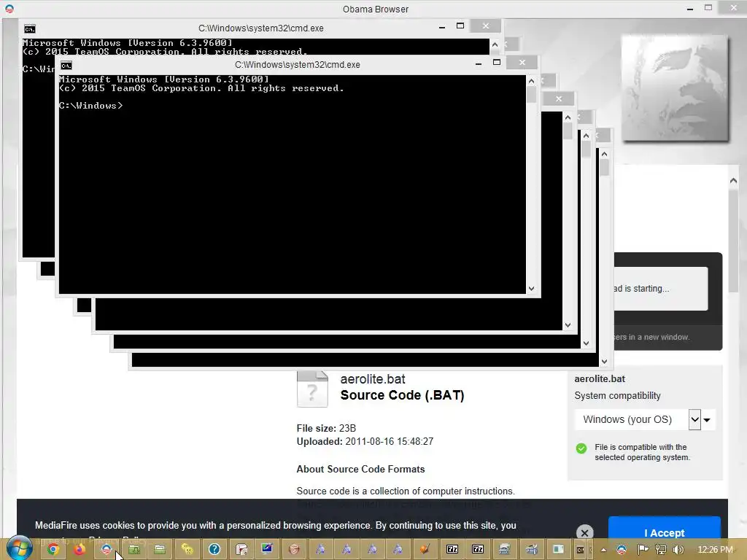Open the orange ball and brush taskbar icon
747x560 pixels.
(425, 550)
